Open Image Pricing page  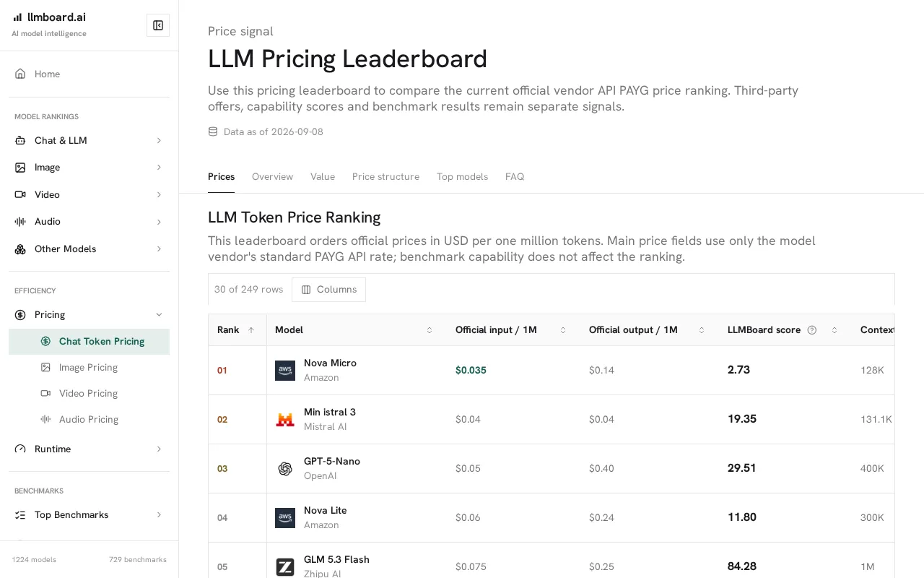coord(89,367)
